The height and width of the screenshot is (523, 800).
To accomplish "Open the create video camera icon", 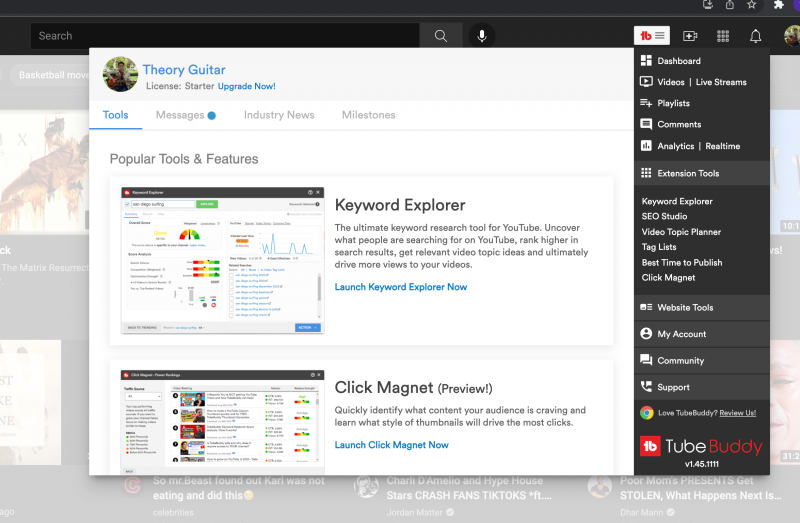I will 690,36.
